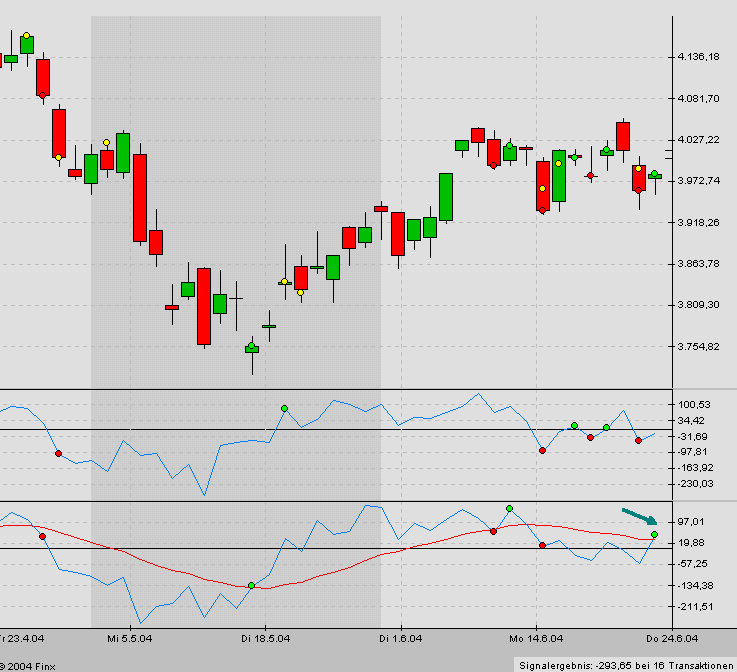Screen dimensions: 737x672
Task: Click the 'Mi 5.5.04' date label
Action: pyautogui.click(x=130, y=637)
